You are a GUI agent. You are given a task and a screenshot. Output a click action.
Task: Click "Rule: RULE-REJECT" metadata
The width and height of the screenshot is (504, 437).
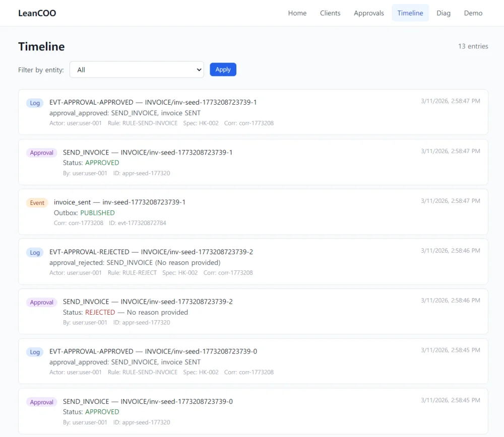132,273
